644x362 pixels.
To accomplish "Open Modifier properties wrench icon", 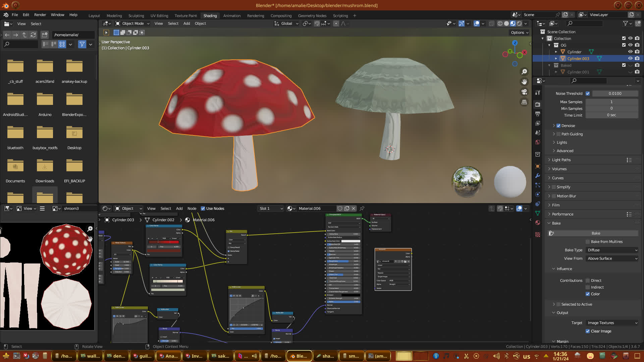I will click(538, 176).
